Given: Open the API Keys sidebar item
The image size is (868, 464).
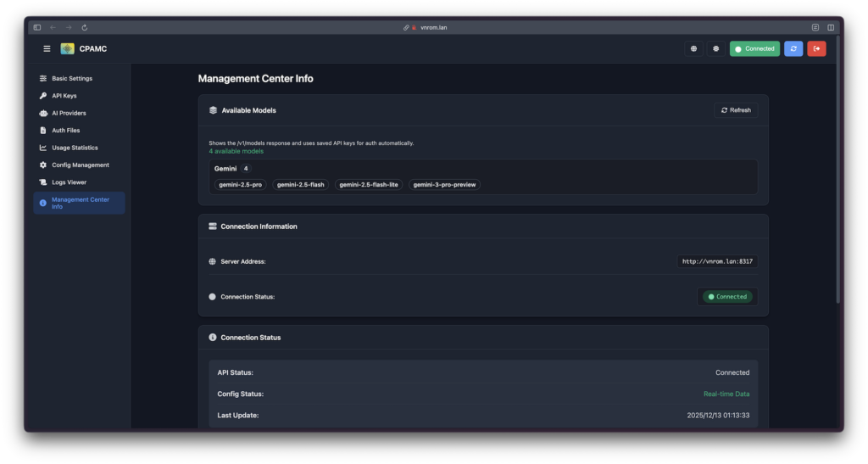Looking at the screenshot, I should 64,96.
